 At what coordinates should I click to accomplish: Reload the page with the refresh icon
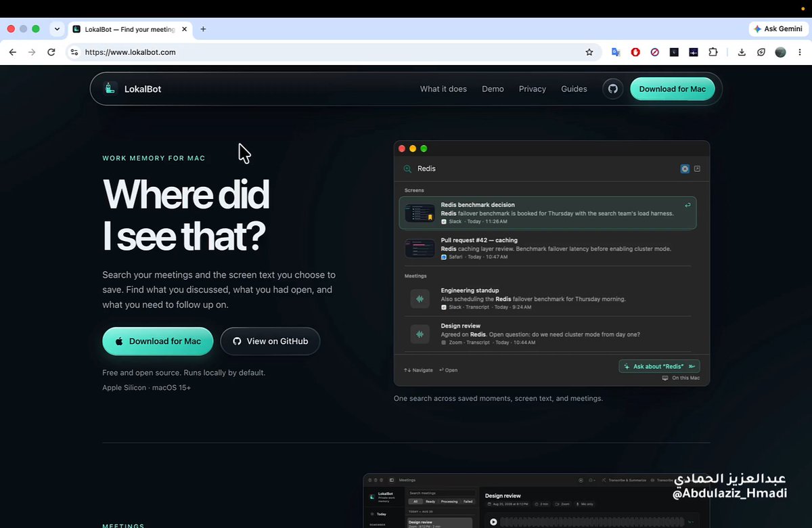51,52
